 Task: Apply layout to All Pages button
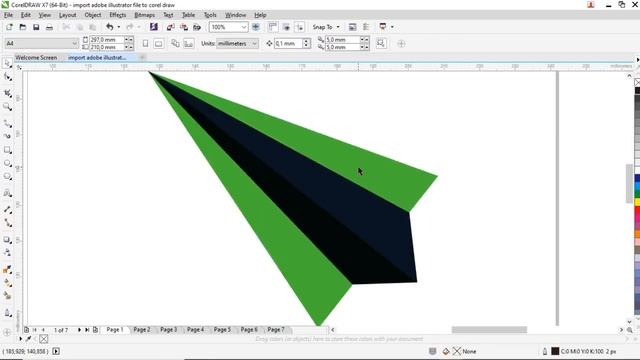pyautogui.click(x=175, y=43)
